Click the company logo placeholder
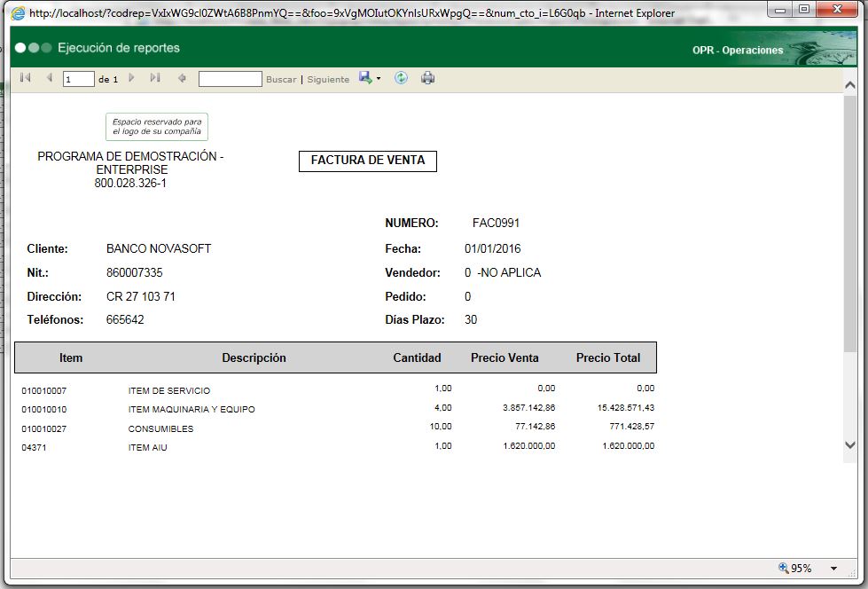 click(157, 127)
